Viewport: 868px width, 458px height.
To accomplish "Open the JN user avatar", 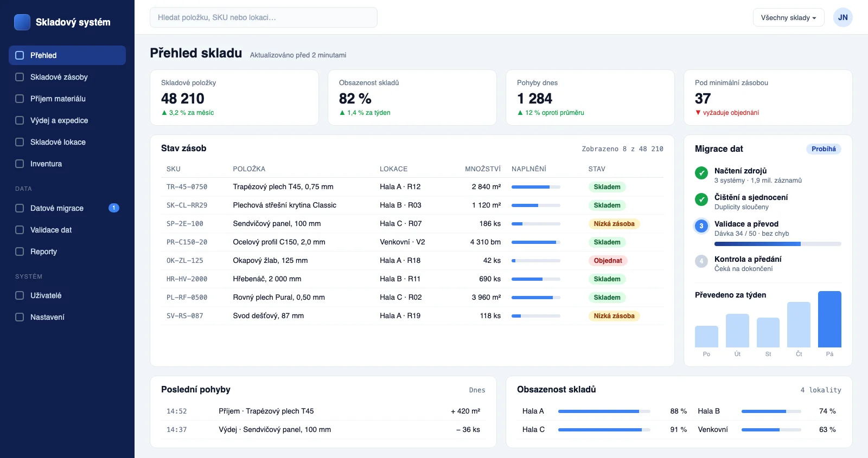I will click(843, 17).
